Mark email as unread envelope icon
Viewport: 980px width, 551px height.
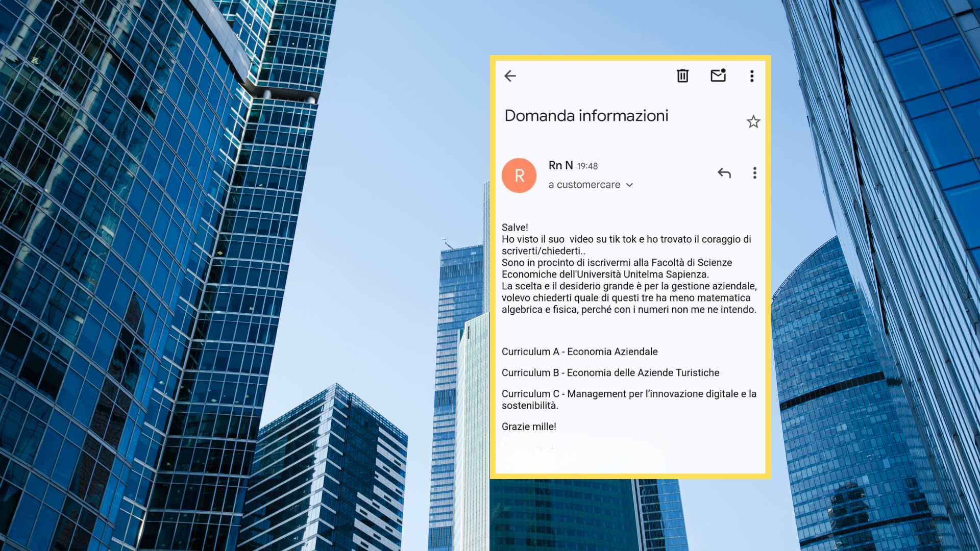(x=718, y=76)
